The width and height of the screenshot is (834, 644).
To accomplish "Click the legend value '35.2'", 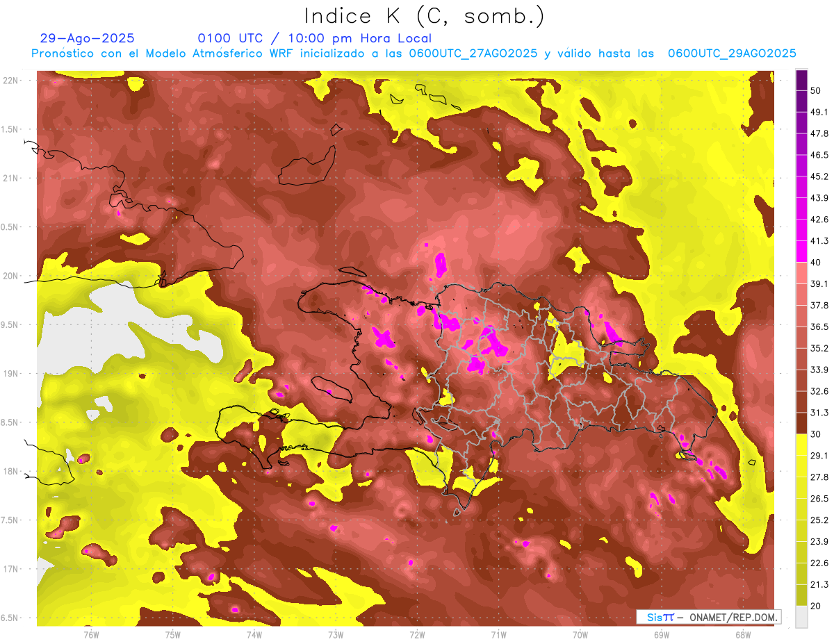I will (819, 348).
